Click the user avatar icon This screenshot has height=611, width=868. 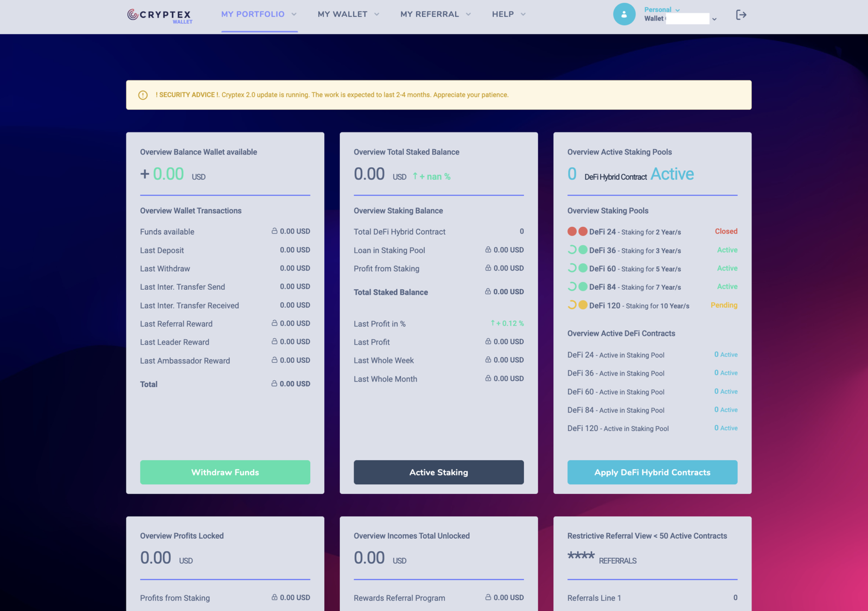point(624,14)
